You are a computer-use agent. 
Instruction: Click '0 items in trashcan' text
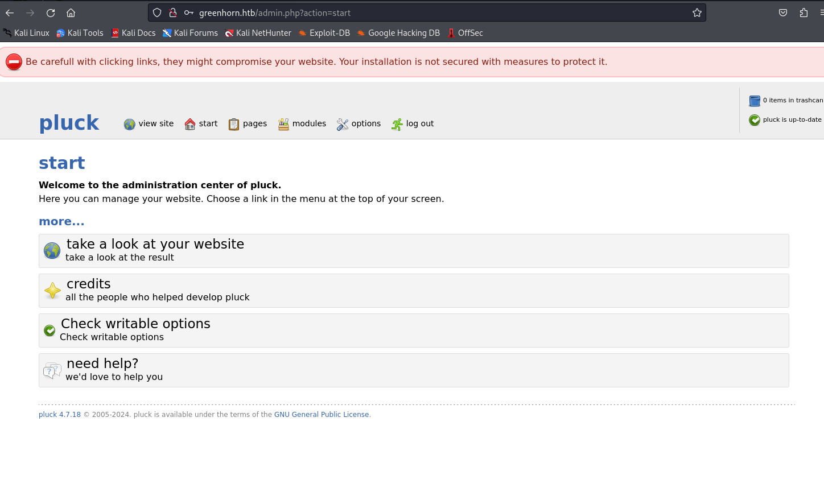[793, 100]
